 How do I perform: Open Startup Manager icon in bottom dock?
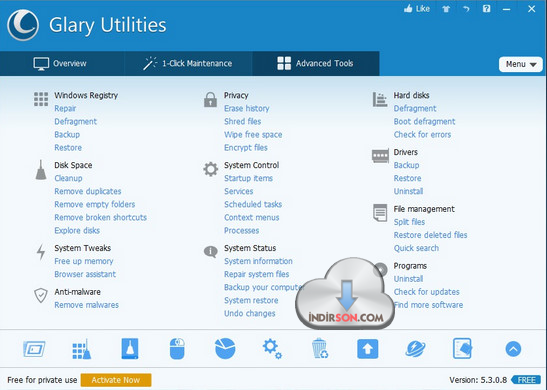34,349
